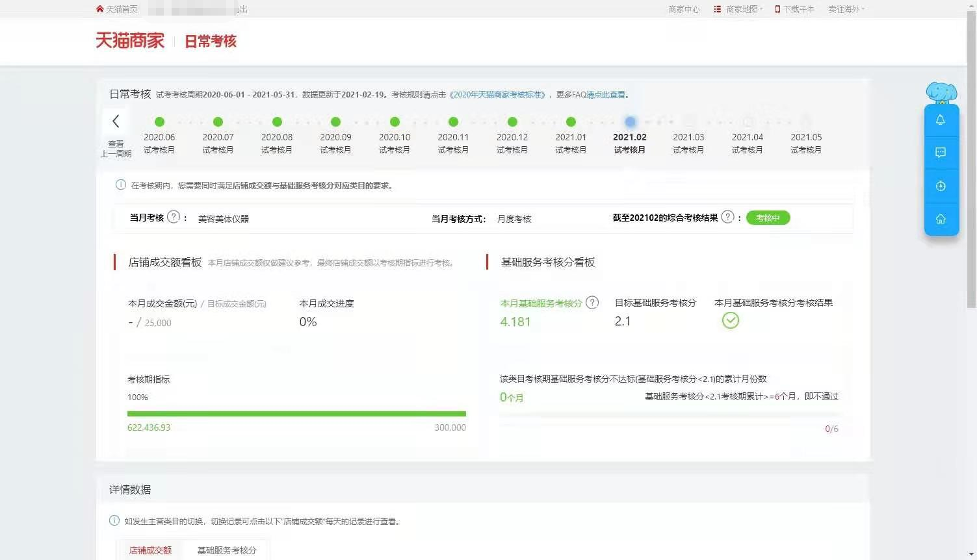Open the FAQ 请点此查看 link
The width and height of the screenshot is (977, 560).
point(606,95)
